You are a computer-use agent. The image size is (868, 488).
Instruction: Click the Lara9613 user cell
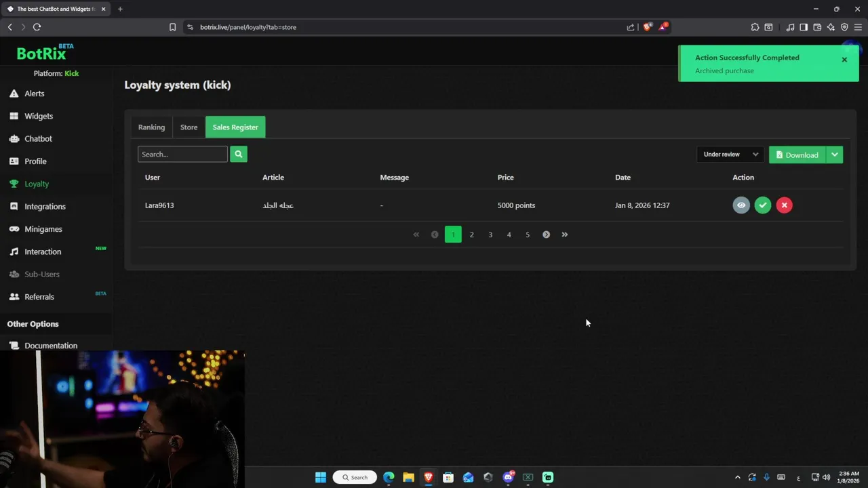pyautogui.click(x=159, y=205)
